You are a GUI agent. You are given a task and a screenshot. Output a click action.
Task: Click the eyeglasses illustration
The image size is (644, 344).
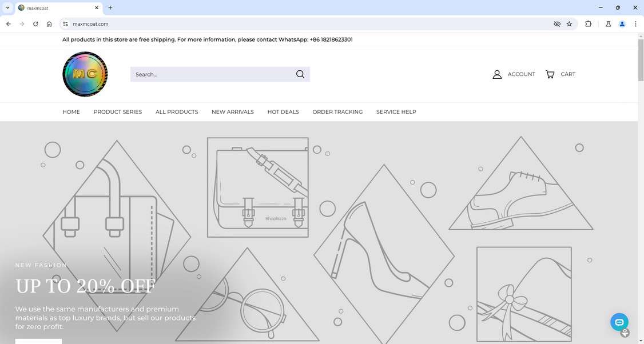247,295
